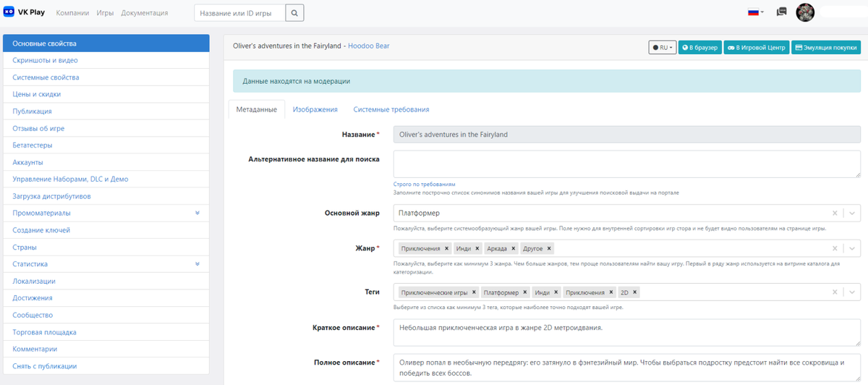The image size is (868, 385).
Task: Clear the Основной жанр selection
Action: point(835,213)
